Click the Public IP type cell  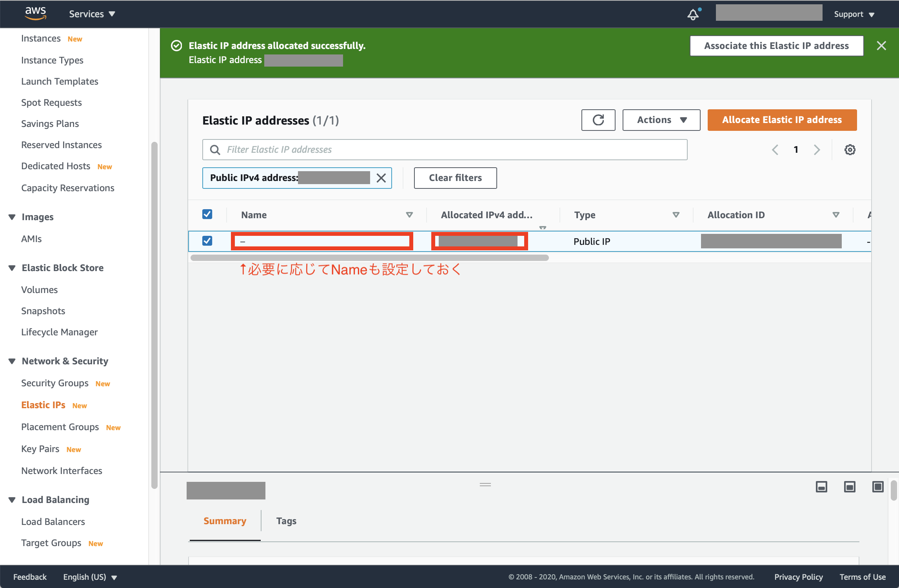pyautogui.click(x=592, y=241)
